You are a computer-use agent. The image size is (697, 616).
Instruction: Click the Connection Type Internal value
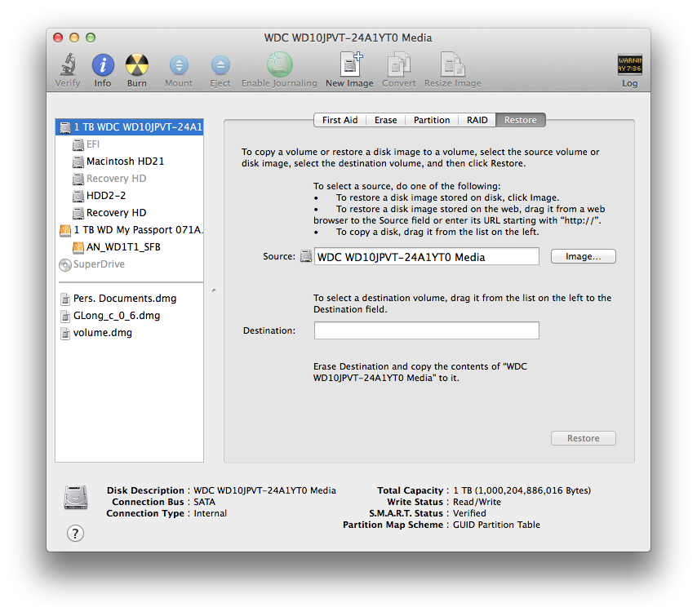[211, 513]
